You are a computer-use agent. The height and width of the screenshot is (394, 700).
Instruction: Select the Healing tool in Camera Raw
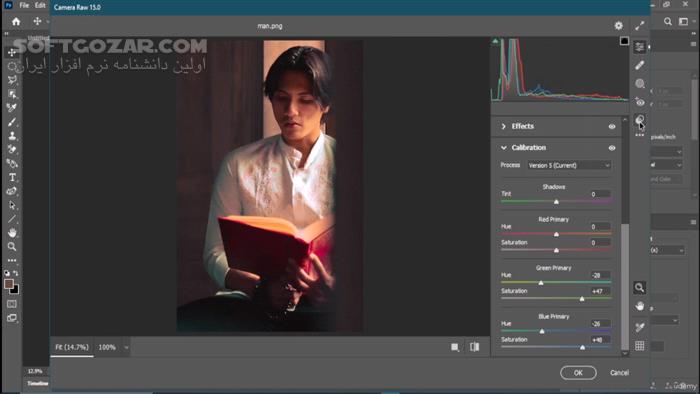click(640, 65)
